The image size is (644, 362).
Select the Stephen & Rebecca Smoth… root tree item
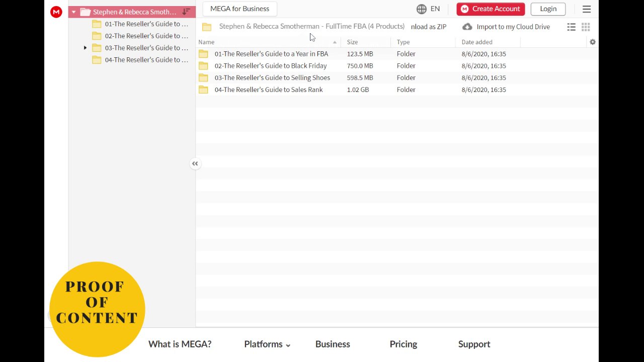[134, 12]
